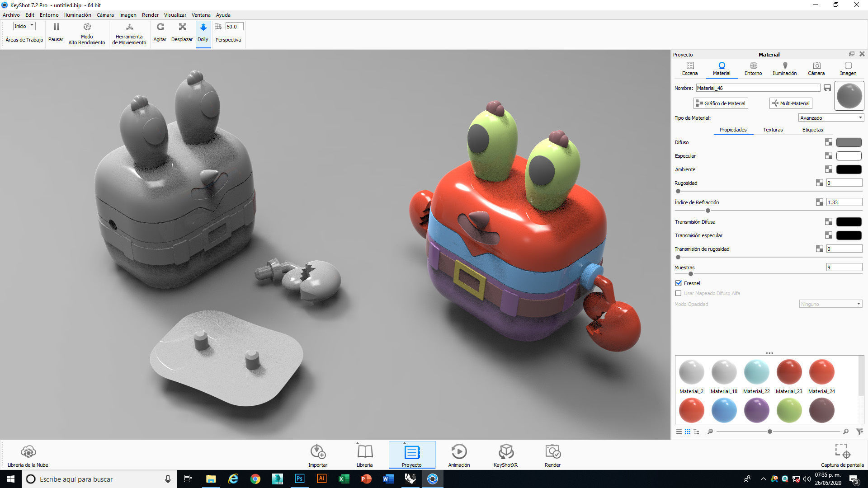Open the Entorno menu
The height and width of the screenshot is (488, 868).
point(49,15)
